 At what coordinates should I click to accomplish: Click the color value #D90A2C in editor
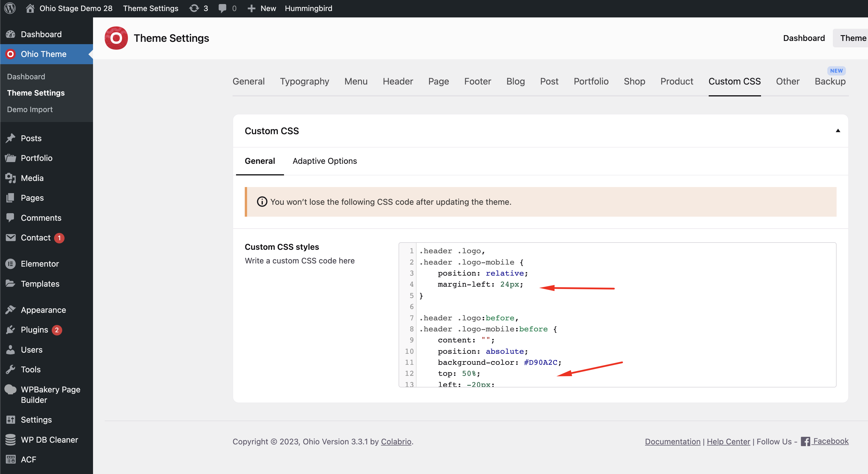tap(540, 362)
